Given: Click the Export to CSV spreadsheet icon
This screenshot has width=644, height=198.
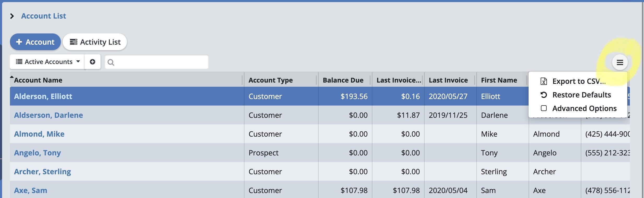Looking at the screenshot, I should point(544,81).
